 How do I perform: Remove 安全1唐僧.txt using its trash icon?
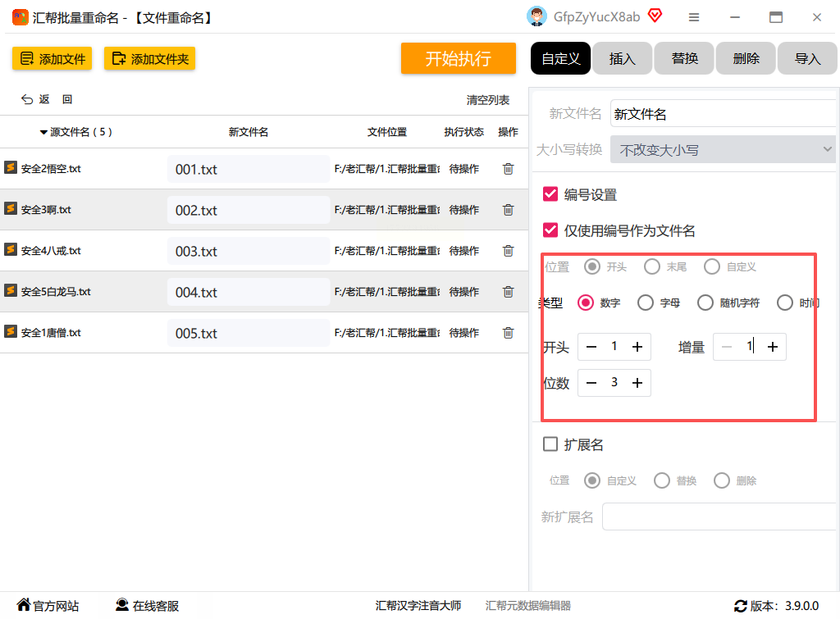(x=508, y=333)
